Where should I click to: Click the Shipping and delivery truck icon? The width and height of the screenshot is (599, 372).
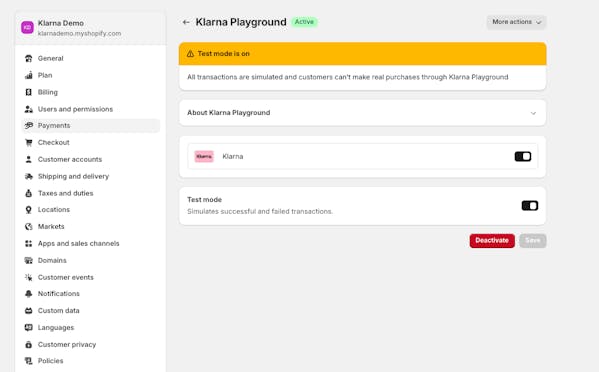point(29,176)
